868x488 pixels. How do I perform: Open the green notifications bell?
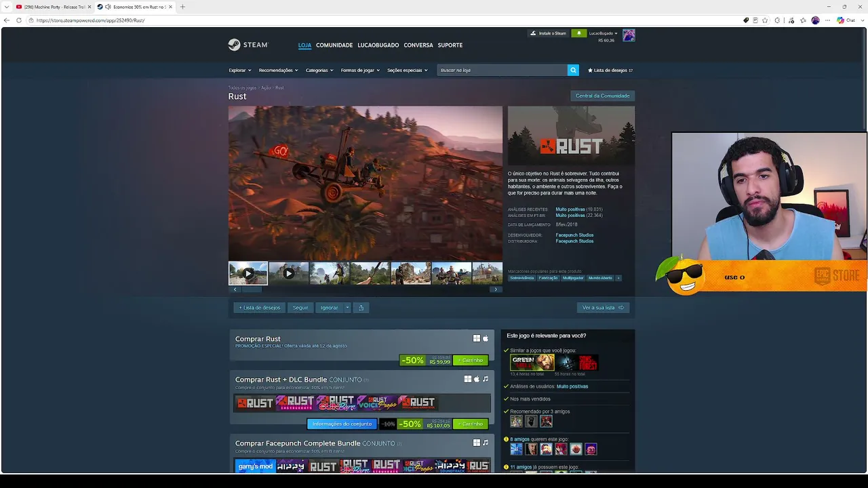point(578,33)
